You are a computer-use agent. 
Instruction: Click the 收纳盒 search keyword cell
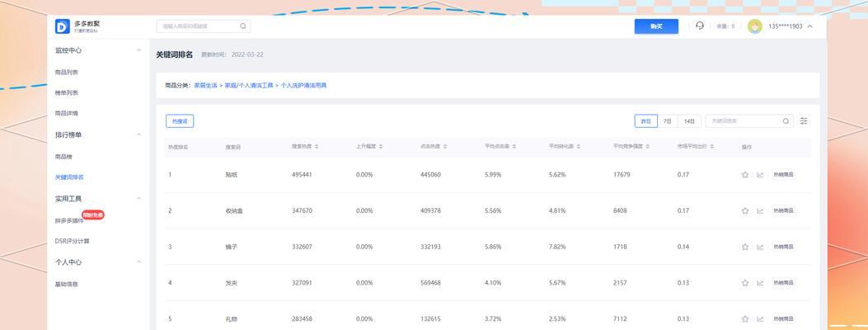point(234,211)
